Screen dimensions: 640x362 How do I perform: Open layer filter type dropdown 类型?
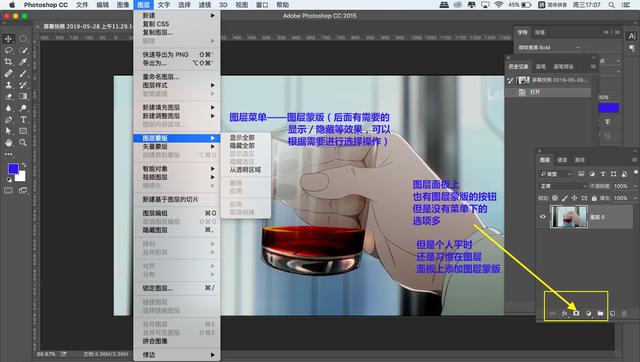[556, 174]
